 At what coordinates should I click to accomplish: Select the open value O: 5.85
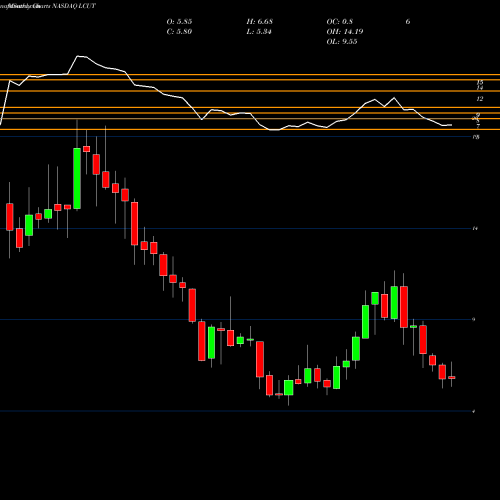point(179,22)
